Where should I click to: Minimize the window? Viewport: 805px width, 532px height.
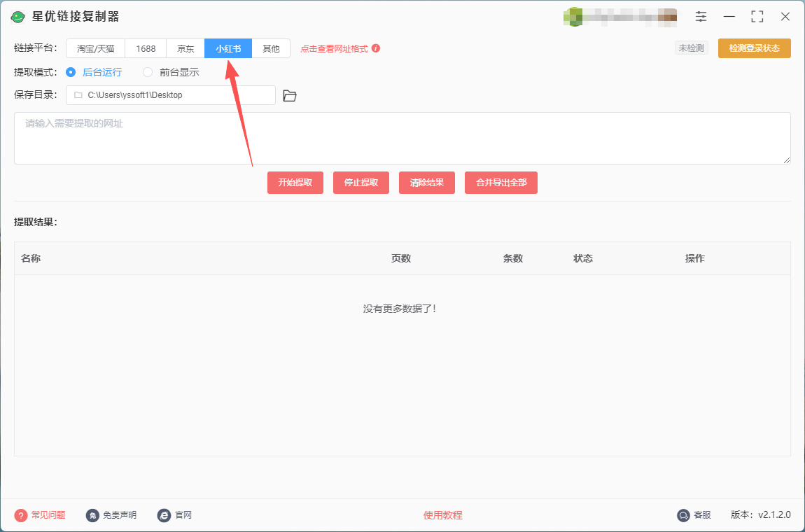[729, 16]
